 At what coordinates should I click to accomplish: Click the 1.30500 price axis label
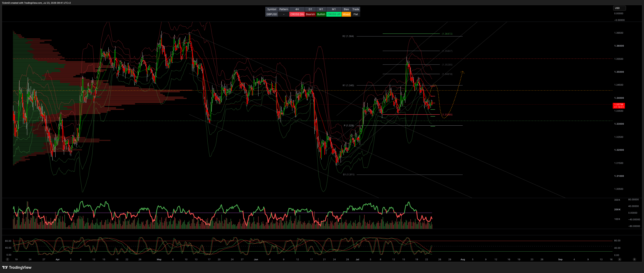click(x=619, y=189)
